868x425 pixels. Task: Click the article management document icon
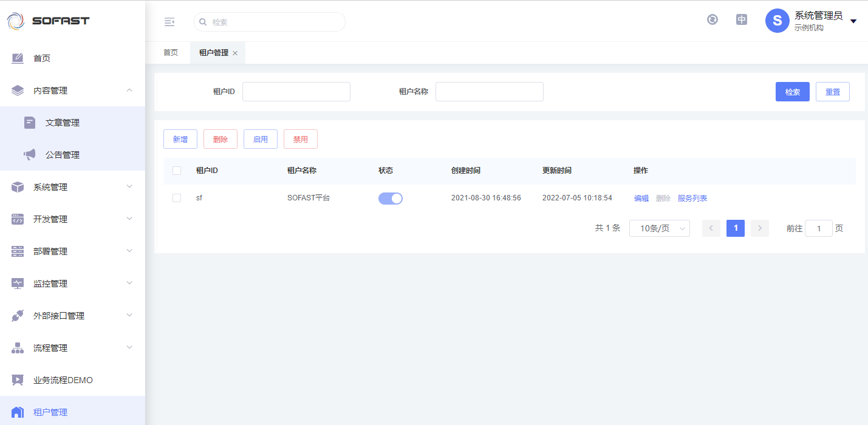click(x=30, y=123)
